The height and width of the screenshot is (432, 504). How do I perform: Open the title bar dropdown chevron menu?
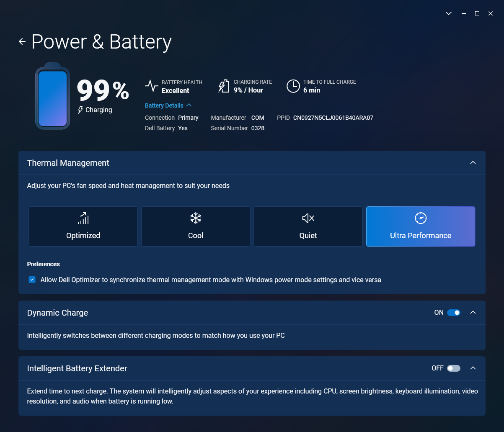pos(449,13)
